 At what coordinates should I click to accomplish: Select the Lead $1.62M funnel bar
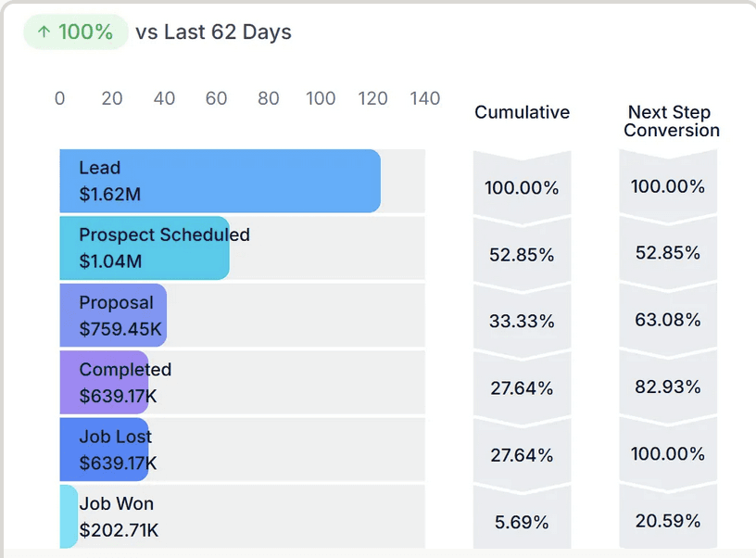point(220,181)
